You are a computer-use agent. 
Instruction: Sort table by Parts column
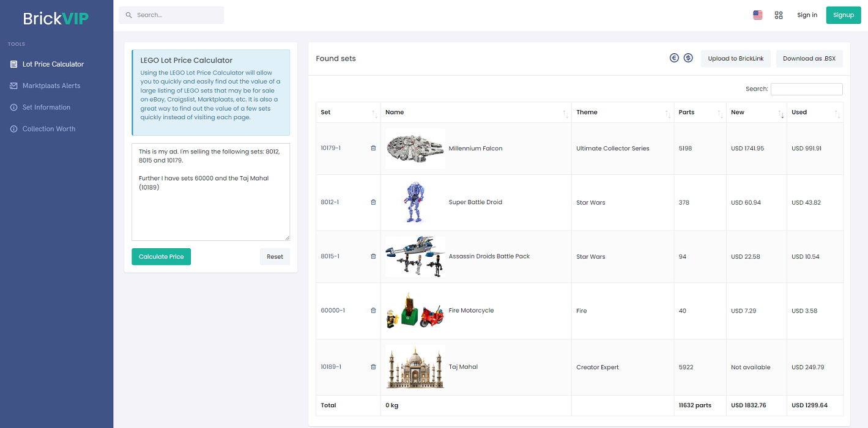click(700, 113)
